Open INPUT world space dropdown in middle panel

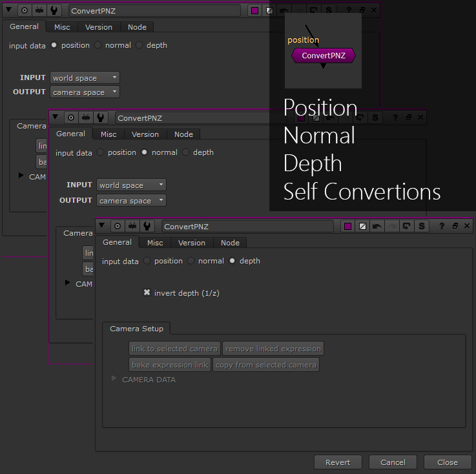click(131, 185)
